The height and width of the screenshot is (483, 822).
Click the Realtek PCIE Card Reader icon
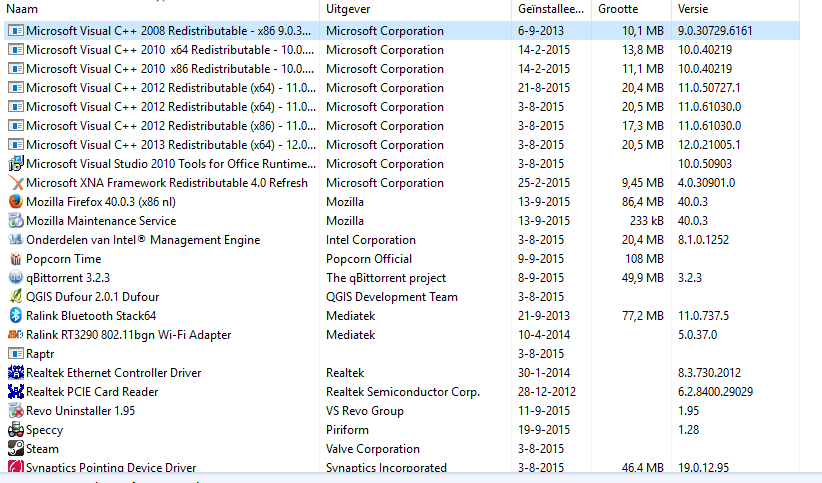16,392
